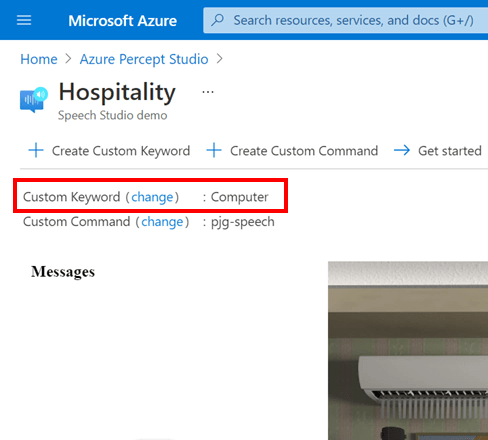Image resolution: width=488 pixels, height=440 pixels.
Task: Open Get started
Action: click(x=450, y=151)
